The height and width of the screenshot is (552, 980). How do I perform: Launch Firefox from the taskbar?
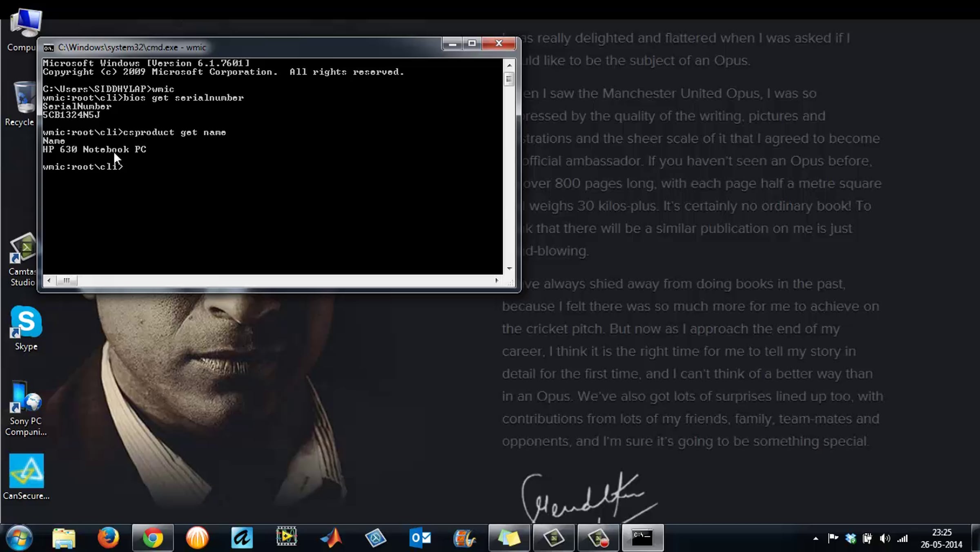coord(108,538)
